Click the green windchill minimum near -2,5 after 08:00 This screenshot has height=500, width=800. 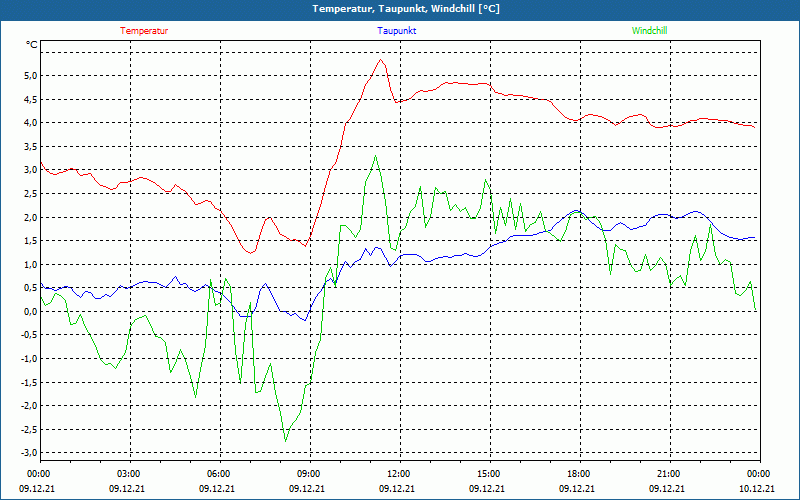pyautogui.click(x=285, y=441)
